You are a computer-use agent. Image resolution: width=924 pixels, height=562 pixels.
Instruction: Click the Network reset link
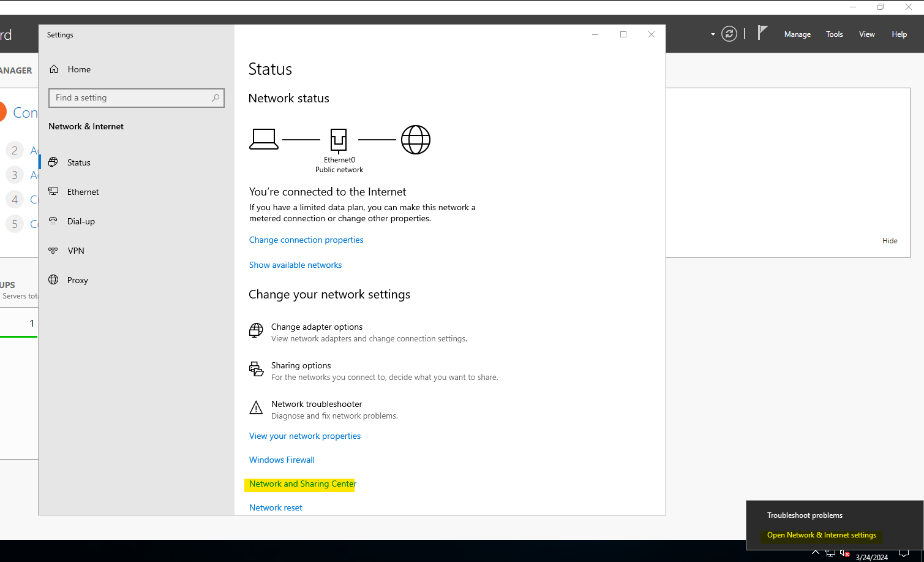(276, 507)
